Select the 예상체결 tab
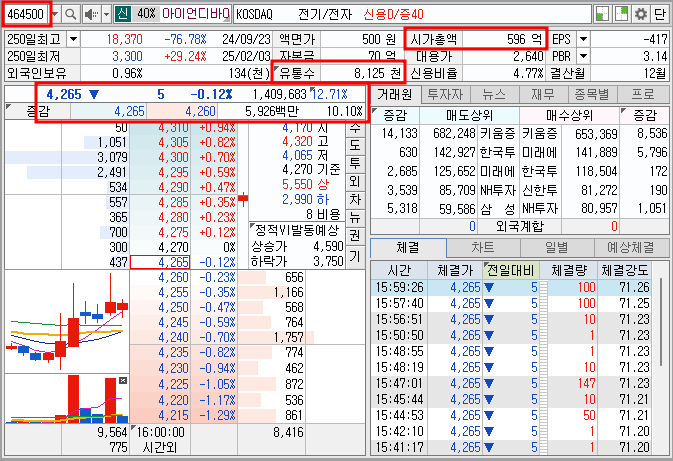673x461 pixels. pos(631,248)
